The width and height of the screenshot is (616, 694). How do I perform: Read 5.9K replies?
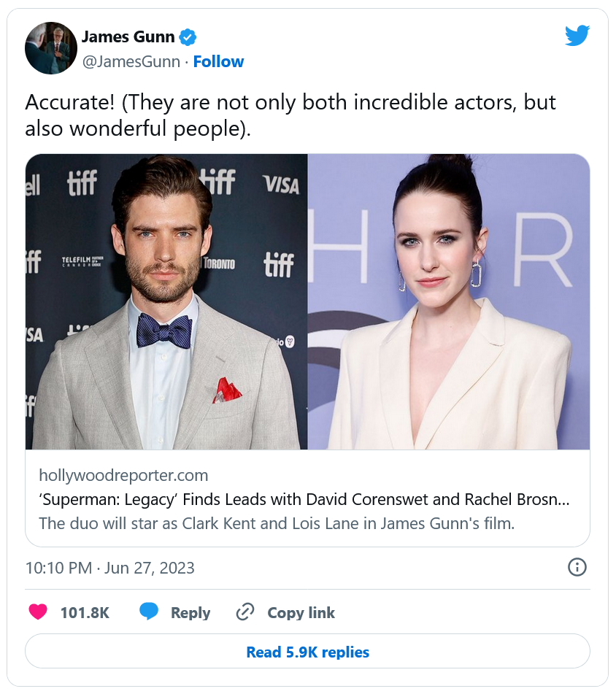pyautogui.click(x=307, y=652)
